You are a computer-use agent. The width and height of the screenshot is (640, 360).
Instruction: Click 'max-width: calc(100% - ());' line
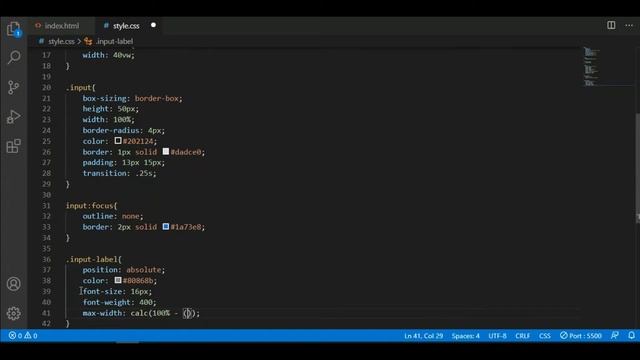point(141,313)
